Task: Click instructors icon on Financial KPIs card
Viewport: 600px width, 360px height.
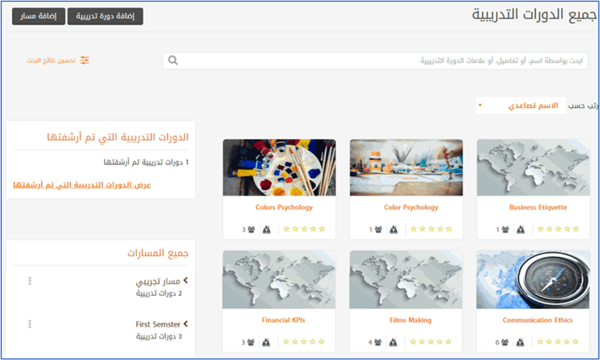Action: click(266, 342)
